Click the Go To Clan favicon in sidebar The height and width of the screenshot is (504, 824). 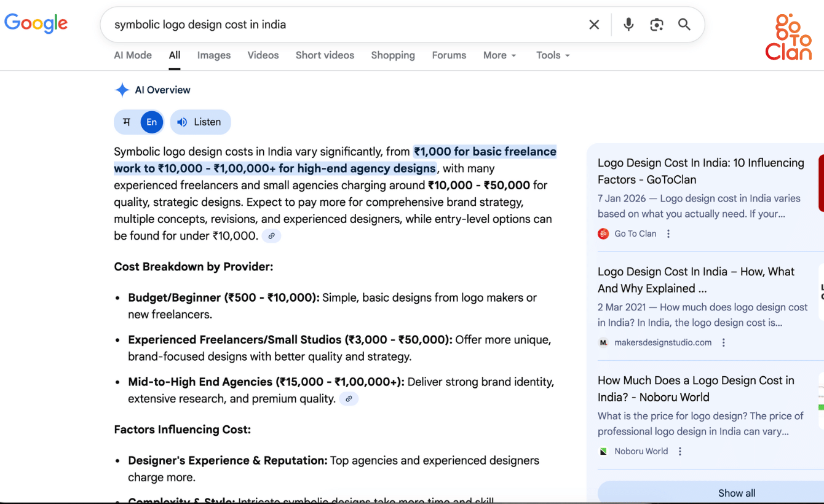coord(603,234)
